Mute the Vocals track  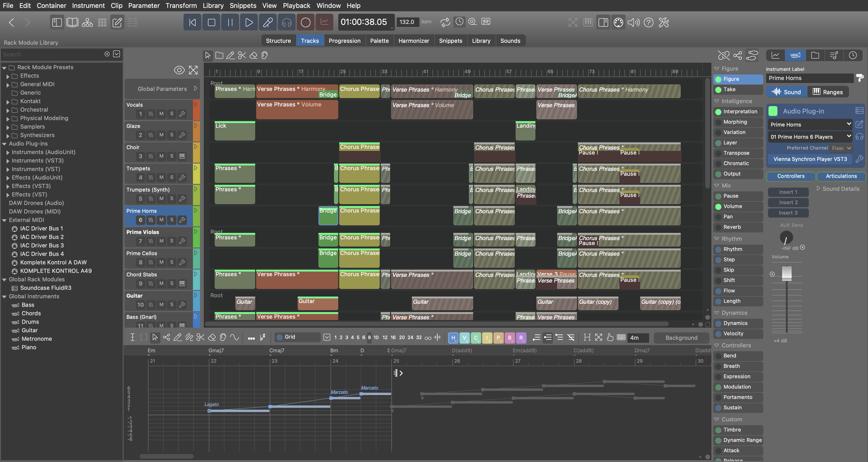pos(161,113)
